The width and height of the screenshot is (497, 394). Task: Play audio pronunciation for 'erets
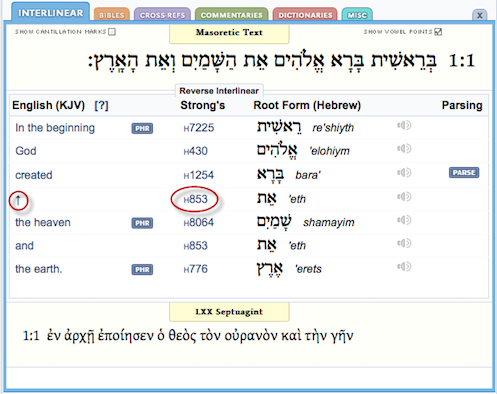click(x=404, y=267)
